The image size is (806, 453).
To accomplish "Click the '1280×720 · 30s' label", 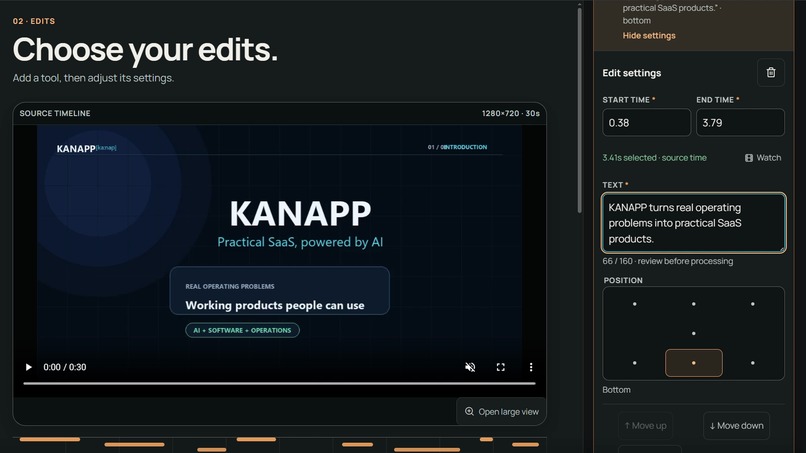I will pyautogui.click(x=510, y=113).
